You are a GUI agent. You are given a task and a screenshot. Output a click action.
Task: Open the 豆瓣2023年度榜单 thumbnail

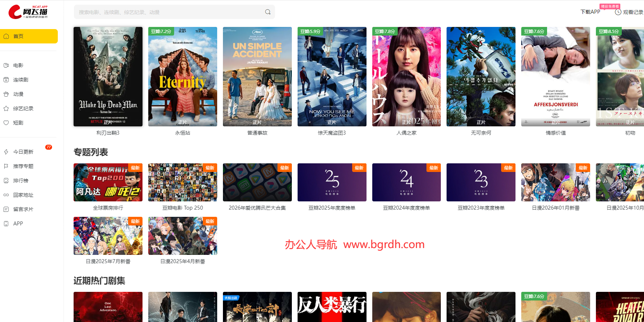(481, 182)
